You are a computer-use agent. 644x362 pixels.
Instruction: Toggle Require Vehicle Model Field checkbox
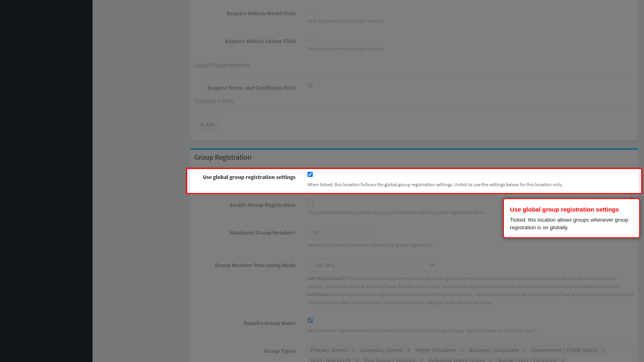[x=310, y=11]
